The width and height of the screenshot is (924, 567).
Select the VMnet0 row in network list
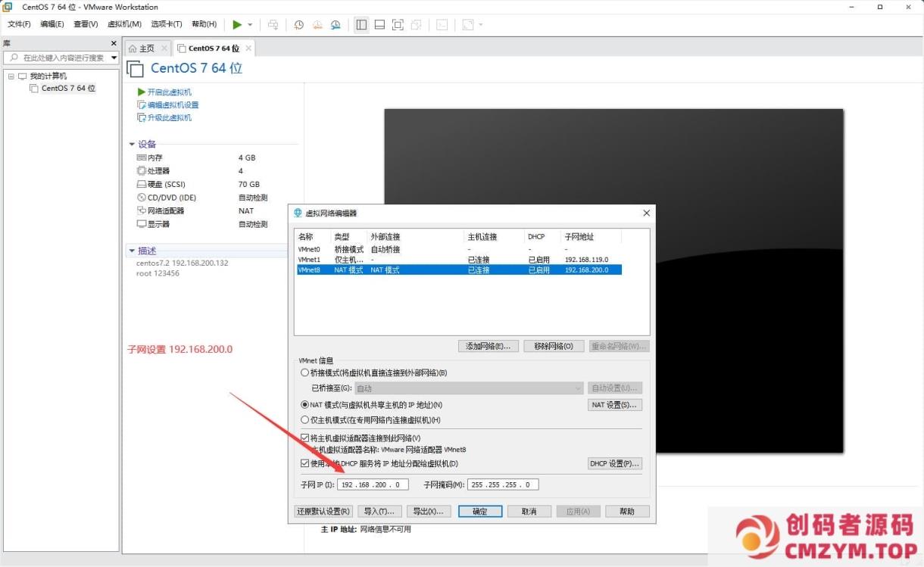459,249
